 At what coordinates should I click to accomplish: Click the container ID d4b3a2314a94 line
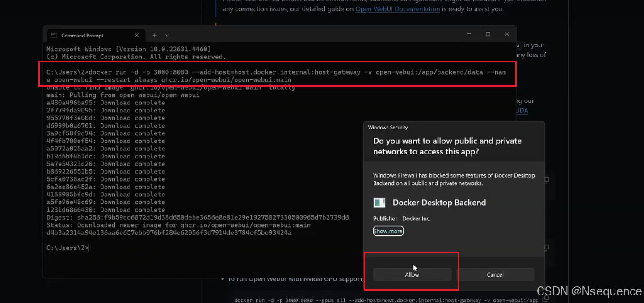[169, 232]
